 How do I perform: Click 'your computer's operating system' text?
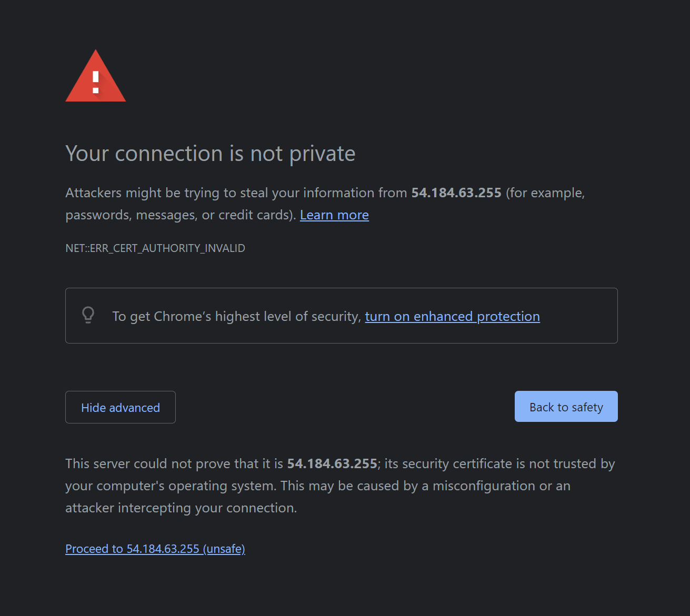[x=171, y=486]
